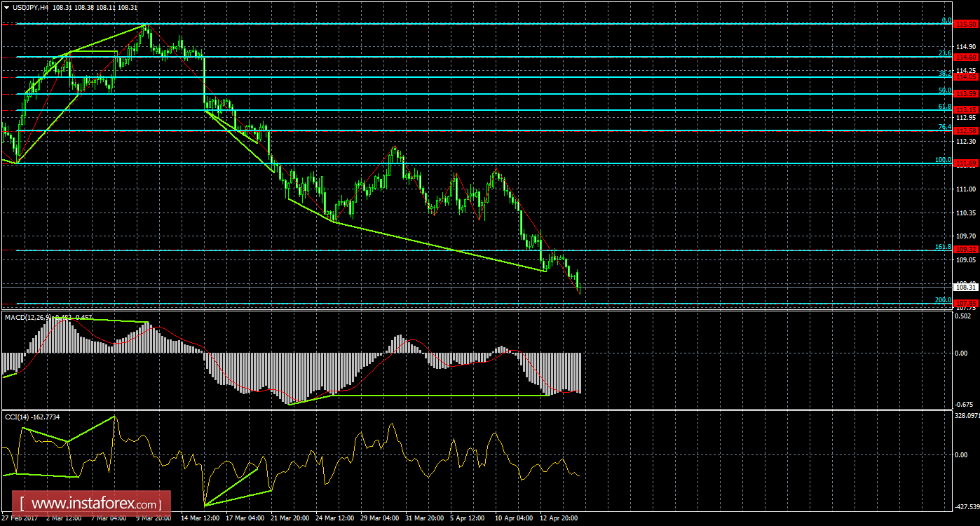The width and height of the screenshot is (980, 526).
Task: Click the 27 Feb 2017 date label
Action: coord(18,518)
